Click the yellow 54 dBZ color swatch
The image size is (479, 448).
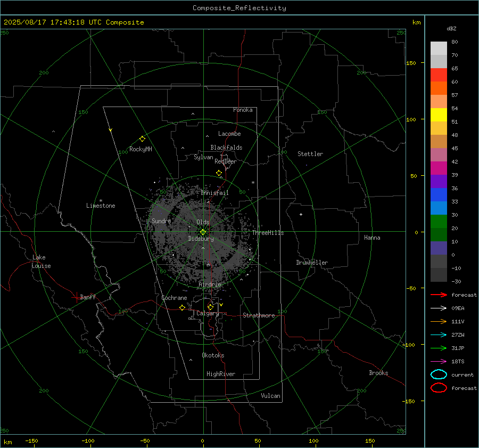click(439, 115)
